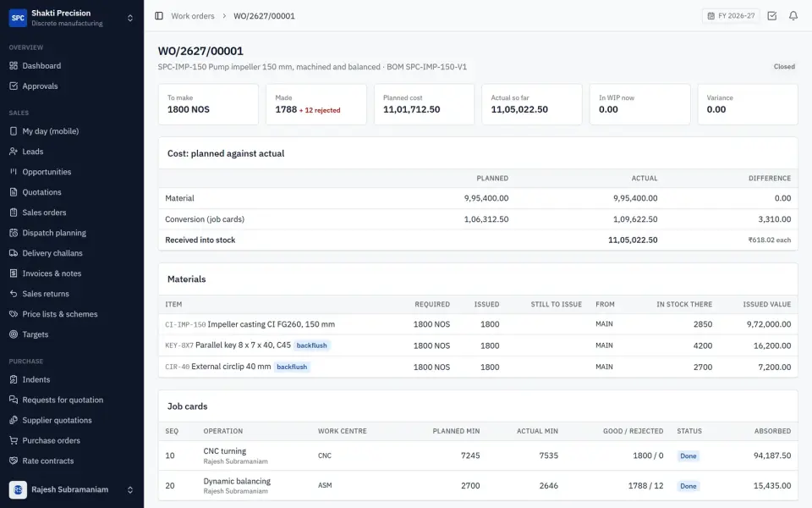Open Invoices & notes in the sidebar

point(52,273)
